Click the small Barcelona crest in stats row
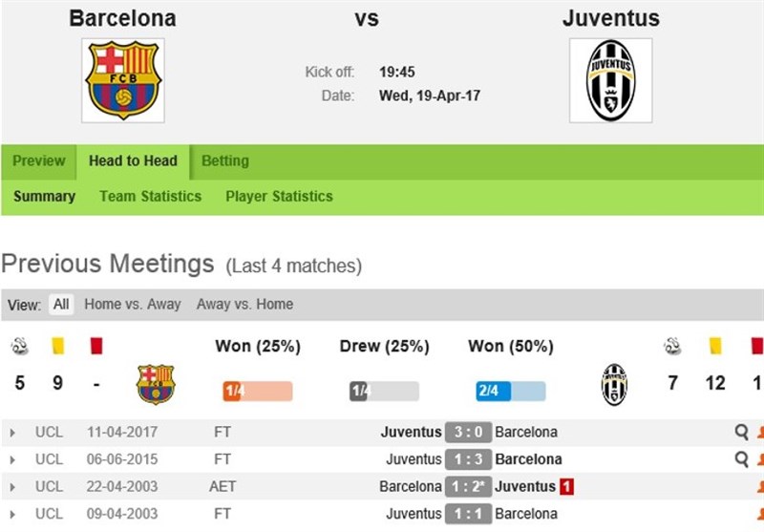The image size is (764, 532). (x=156, y=384)
